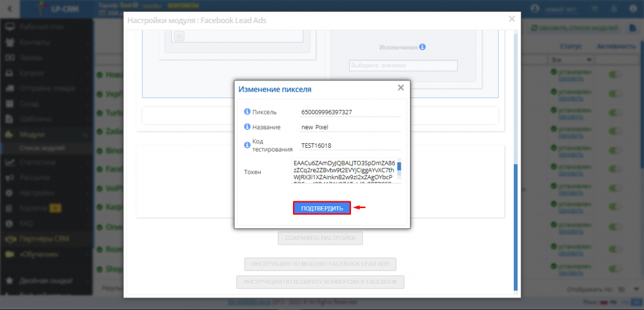The height and width of the screenshot is (310, 644).
Task: Collapse sidebar with top-left back arrow
Action: [10, 8]
